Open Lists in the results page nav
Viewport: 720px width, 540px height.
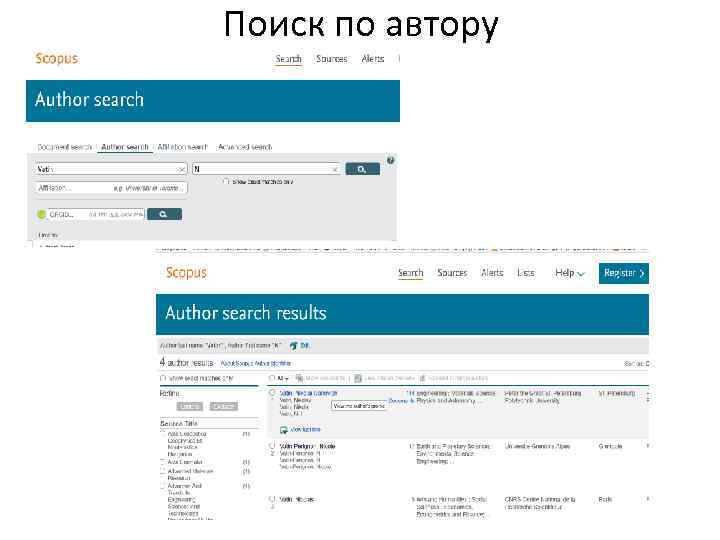[526, 273]
